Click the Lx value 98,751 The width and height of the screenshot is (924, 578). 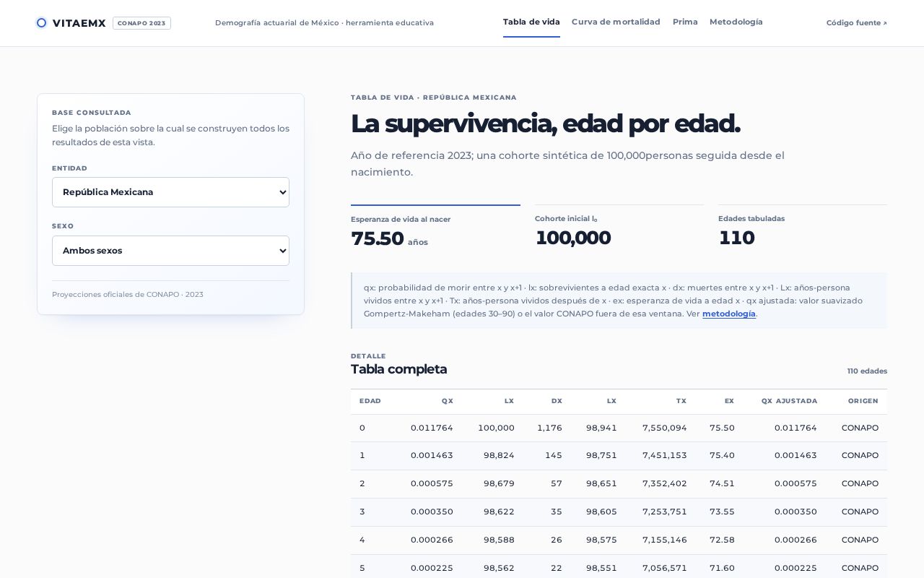[x=601, y=455]
